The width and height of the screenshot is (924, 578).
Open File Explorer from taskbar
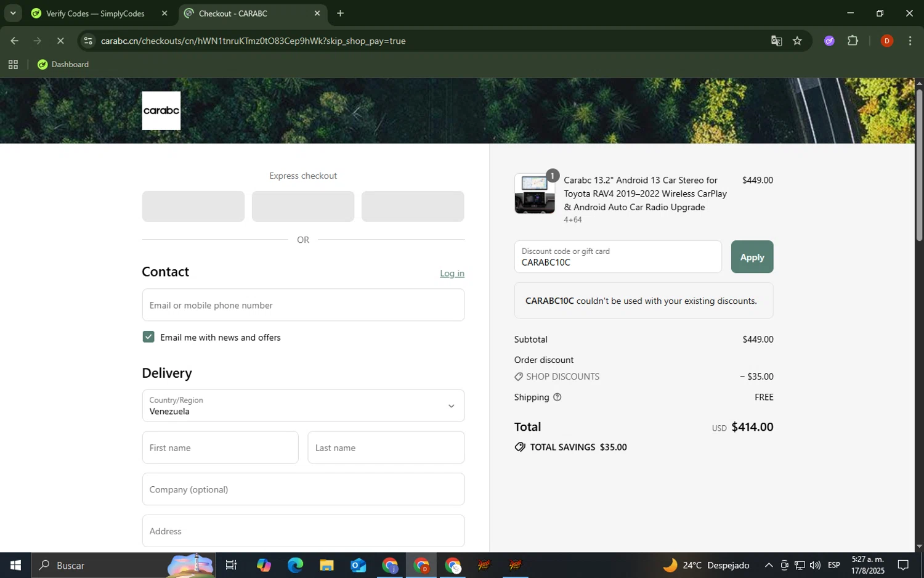point(326,565)
